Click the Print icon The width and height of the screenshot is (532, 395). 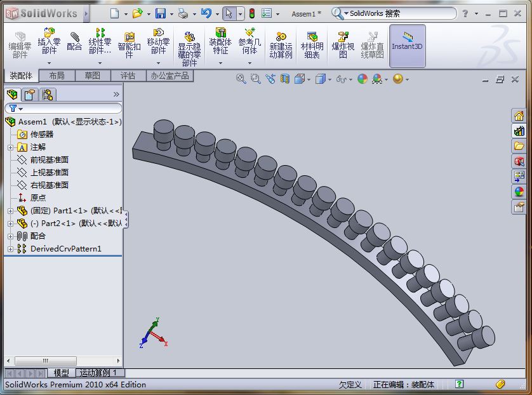click(x=183, y=13)
